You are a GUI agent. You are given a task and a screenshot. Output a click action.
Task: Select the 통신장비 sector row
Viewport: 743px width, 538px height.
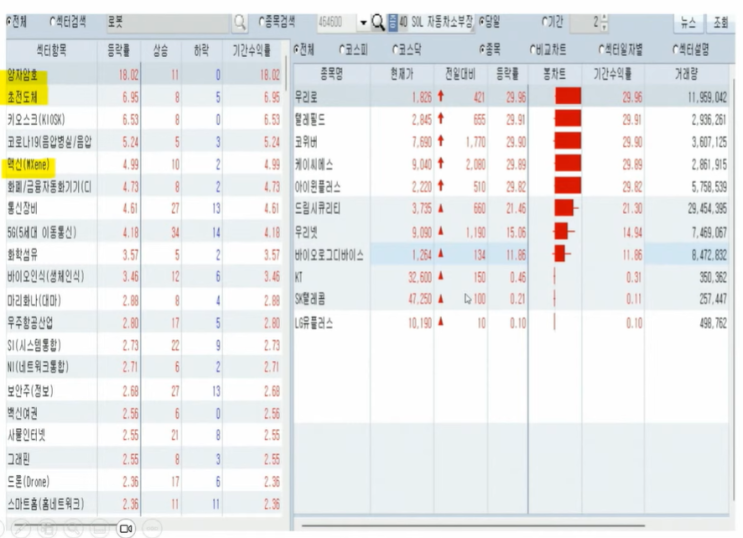(144, 209)
